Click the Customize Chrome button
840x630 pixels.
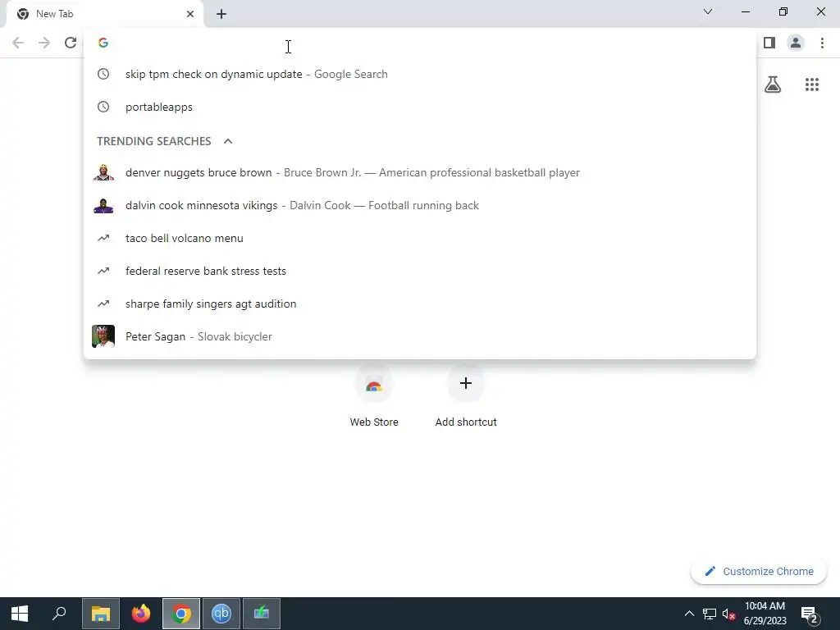pyautogui.click(x=759, y=571)
